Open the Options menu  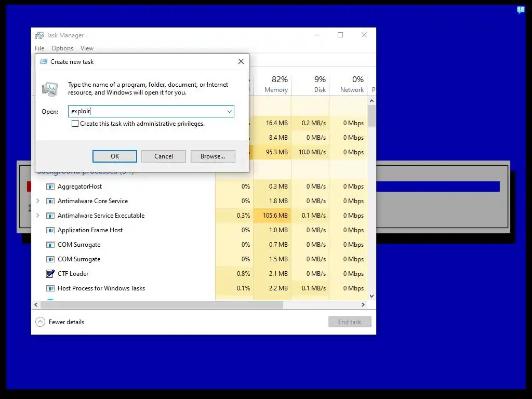tap(62, 48)
